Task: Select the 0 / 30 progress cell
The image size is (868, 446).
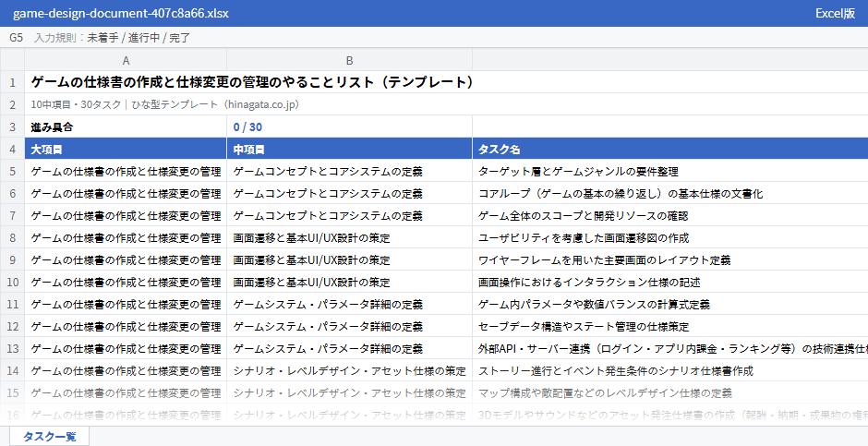Action: point(349,127)
